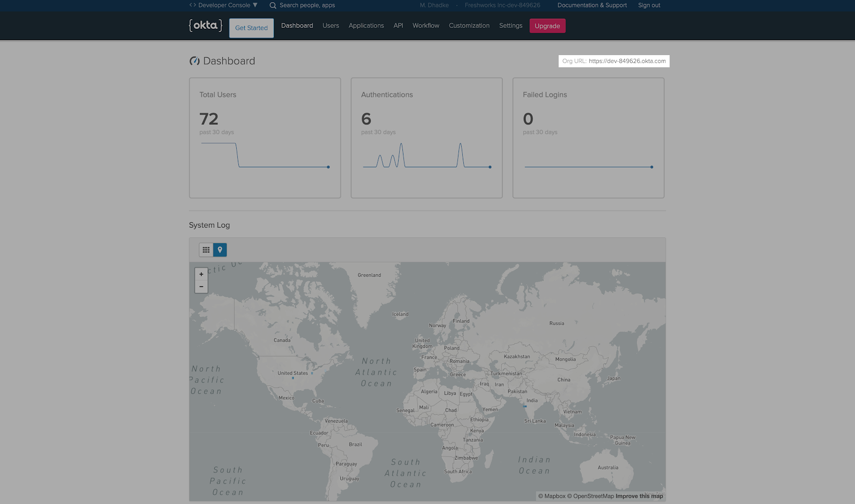Image resolution: width=855 pixels, height=504 pixels.
Task: Click the Developer Console code brackets icon
Action: pyautogui.click(x=192, y=5)
